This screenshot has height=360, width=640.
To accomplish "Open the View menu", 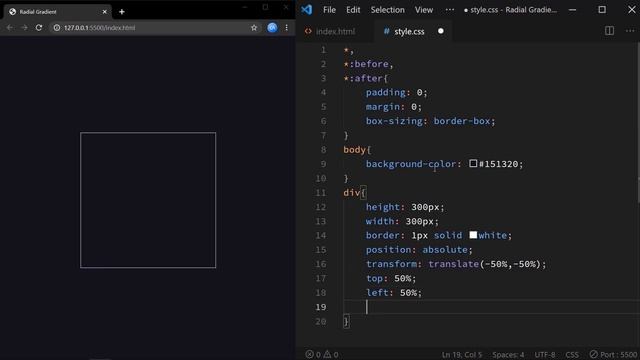I will pos(424,10).
